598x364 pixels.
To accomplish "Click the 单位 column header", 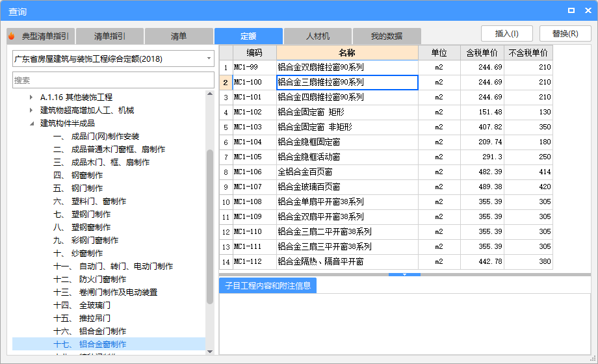I will tap(439, 53).
